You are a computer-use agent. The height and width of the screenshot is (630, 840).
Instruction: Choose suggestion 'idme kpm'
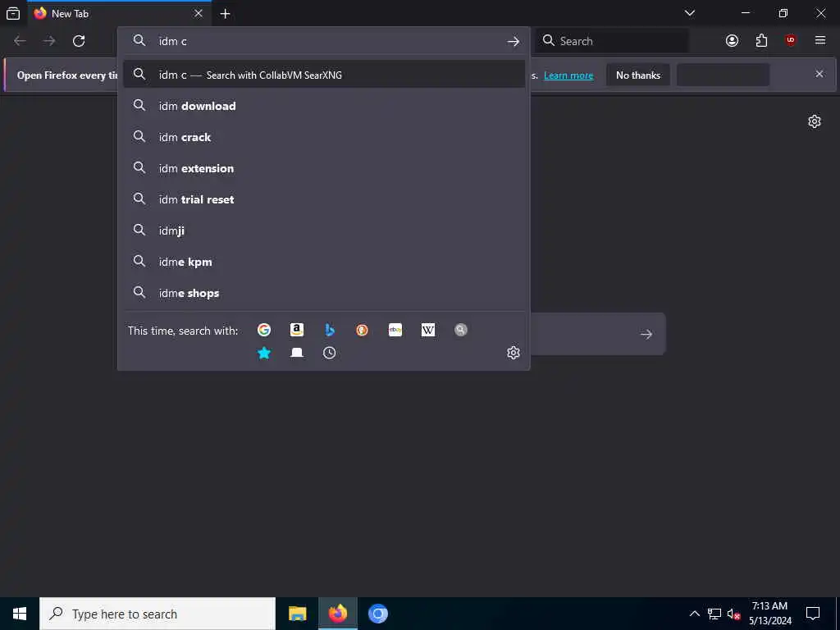[323, 262]
